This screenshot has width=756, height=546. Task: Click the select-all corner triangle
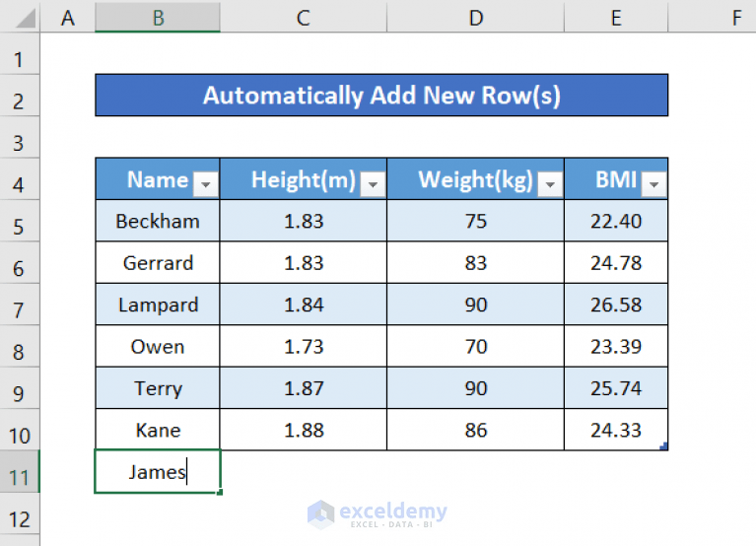tap(25, 19)
